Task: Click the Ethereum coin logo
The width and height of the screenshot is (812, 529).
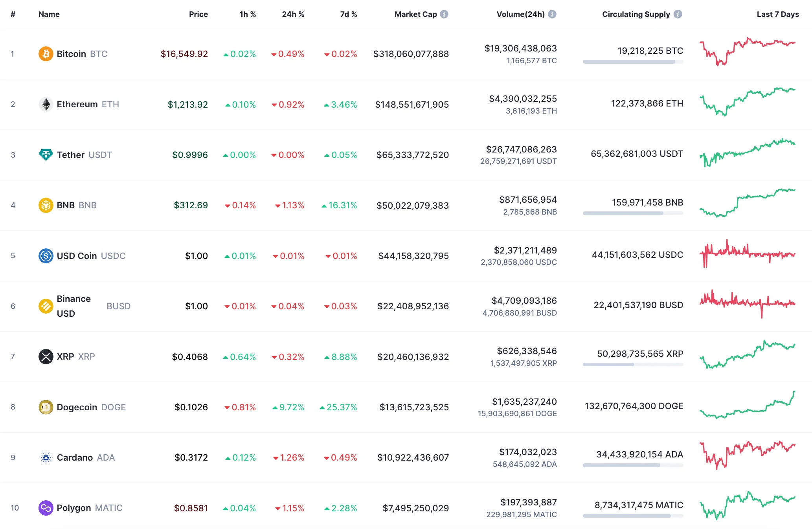Action: click(46, 104)
